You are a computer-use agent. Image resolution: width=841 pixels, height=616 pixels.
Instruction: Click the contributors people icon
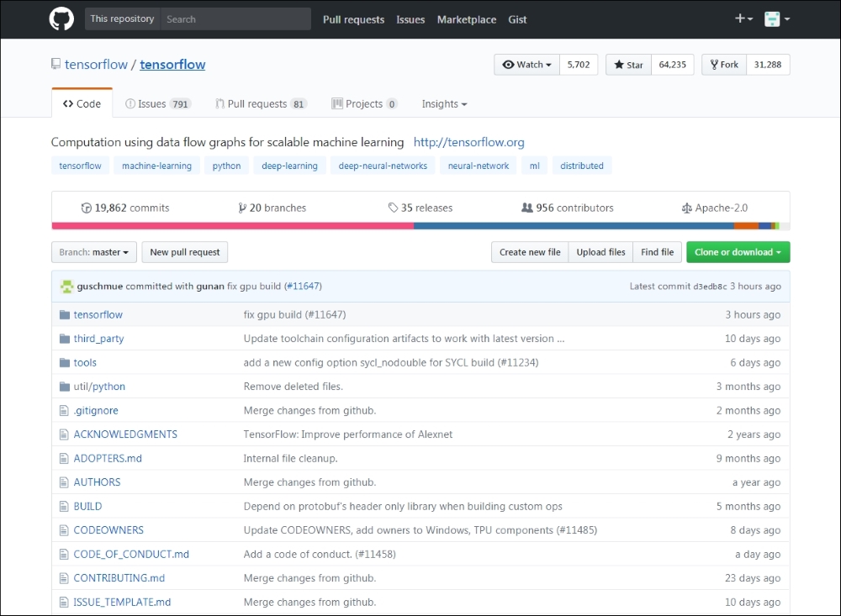(x=527, y=208)
